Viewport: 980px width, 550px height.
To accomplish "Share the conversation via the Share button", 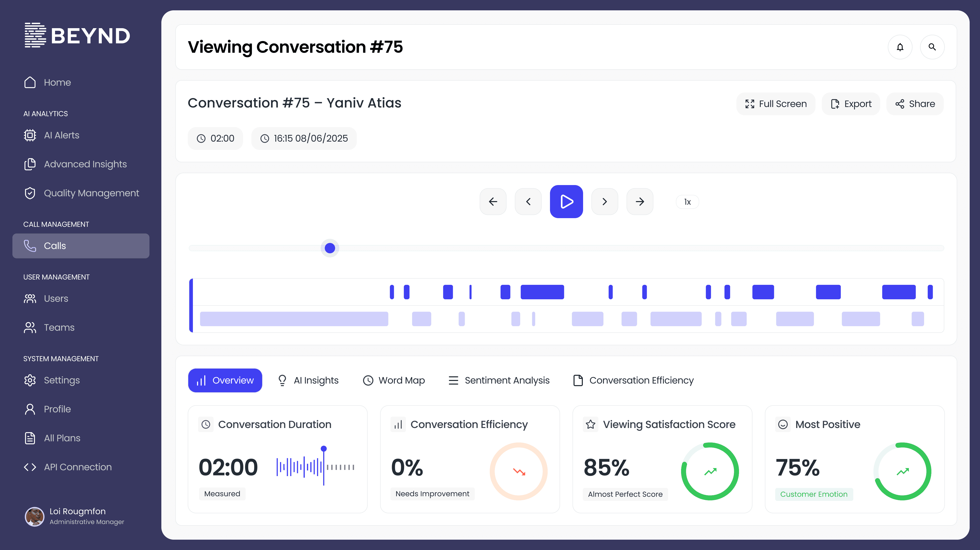I will [915, 103].
